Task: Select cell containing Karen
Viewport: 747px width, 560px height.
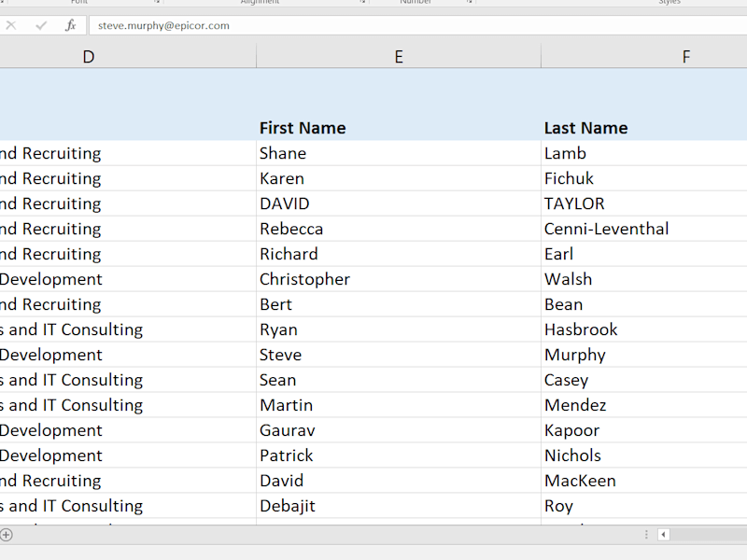Action: click(x=399, y=178)
